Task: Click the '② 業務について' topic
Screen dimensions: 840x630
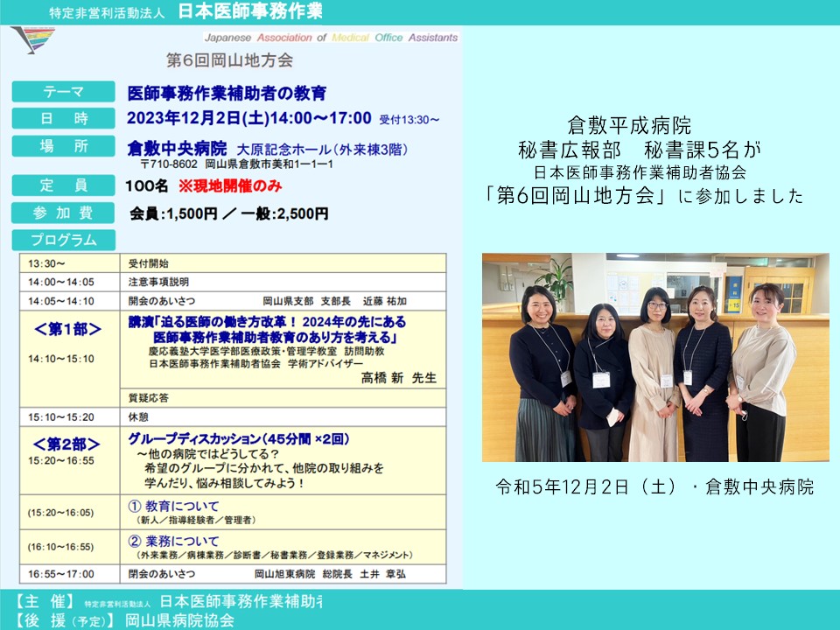Action: click(x=174, y=542)
